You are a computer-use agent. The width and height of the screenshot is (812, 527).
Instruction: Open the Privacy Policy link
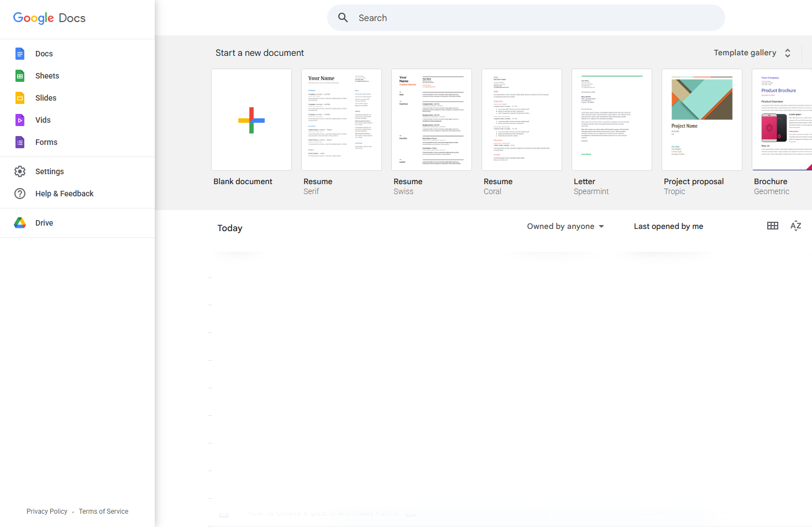click(47, 512)
